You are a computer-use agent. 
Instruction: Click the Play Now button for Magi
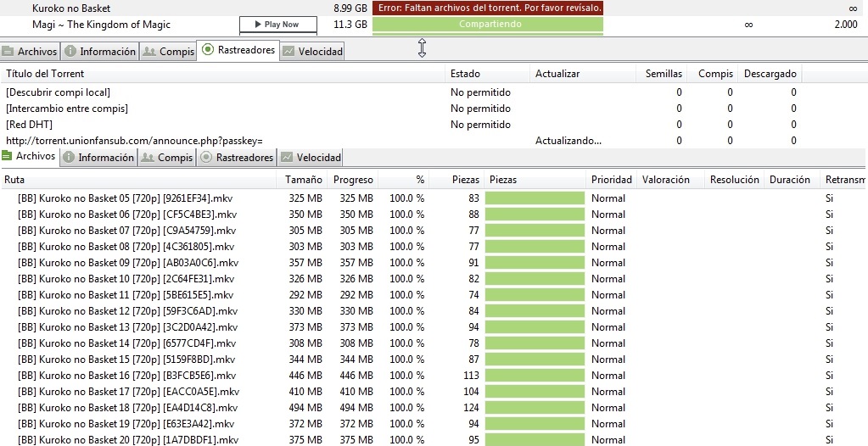point(278,25)
